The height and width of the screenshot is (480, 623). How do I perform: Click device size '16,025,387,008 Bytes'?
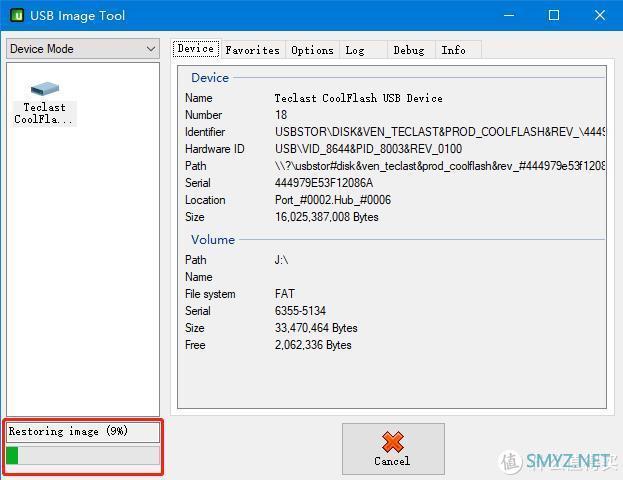pos(326,217)
